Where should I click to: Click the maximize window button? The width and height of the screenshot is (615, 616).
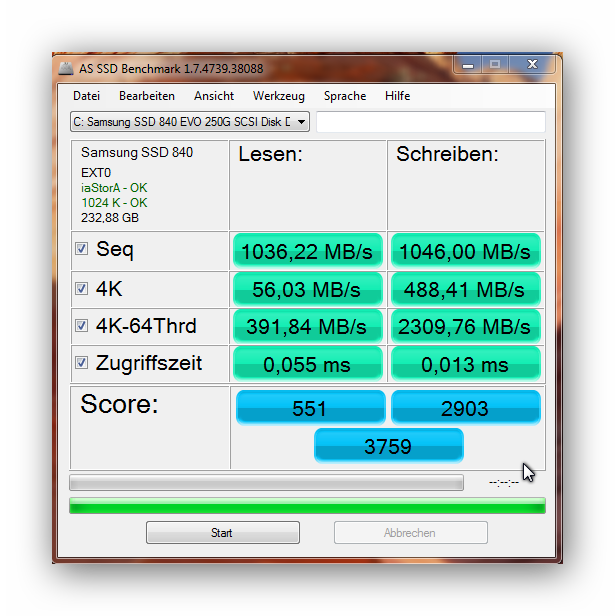(x=495, y=65)
